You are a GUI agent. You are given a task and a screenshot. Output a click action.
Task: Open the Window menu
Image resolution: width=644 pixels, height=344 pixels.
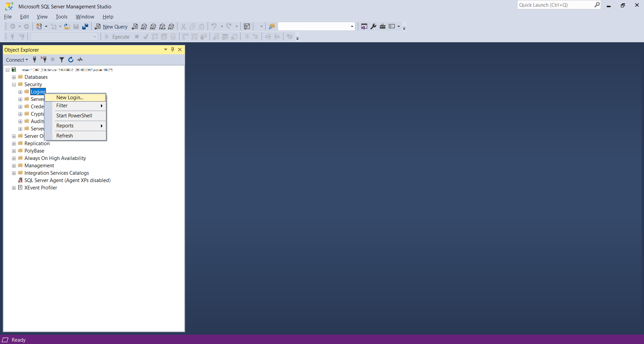coord(85,17)
